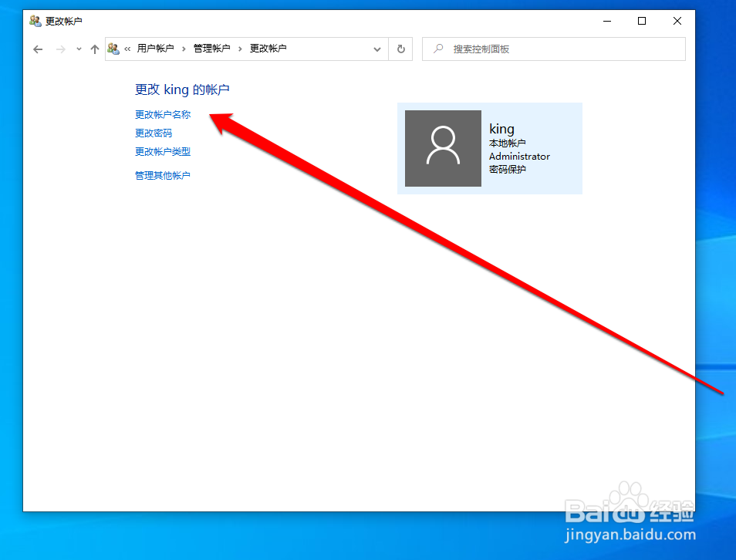Click 更改帐户 breadcrumb
The height and width of the screenshot is (560, 736).
268,49
